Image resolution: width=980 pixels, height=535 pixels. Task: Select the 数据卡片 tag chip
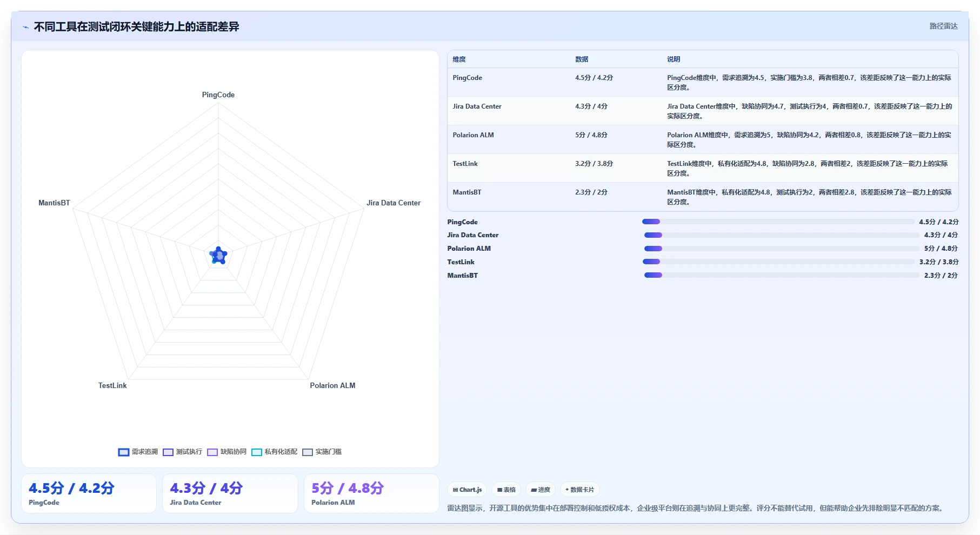(x=579, y=490)
